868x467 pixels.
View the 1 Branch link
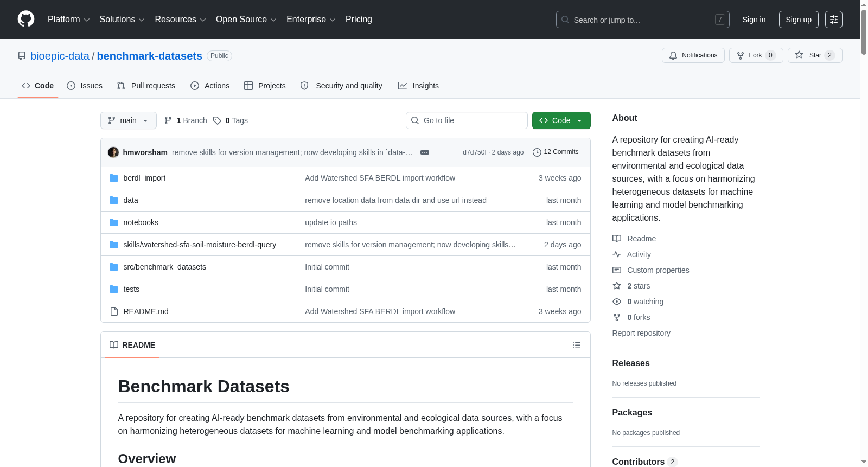tap(186, 120)
